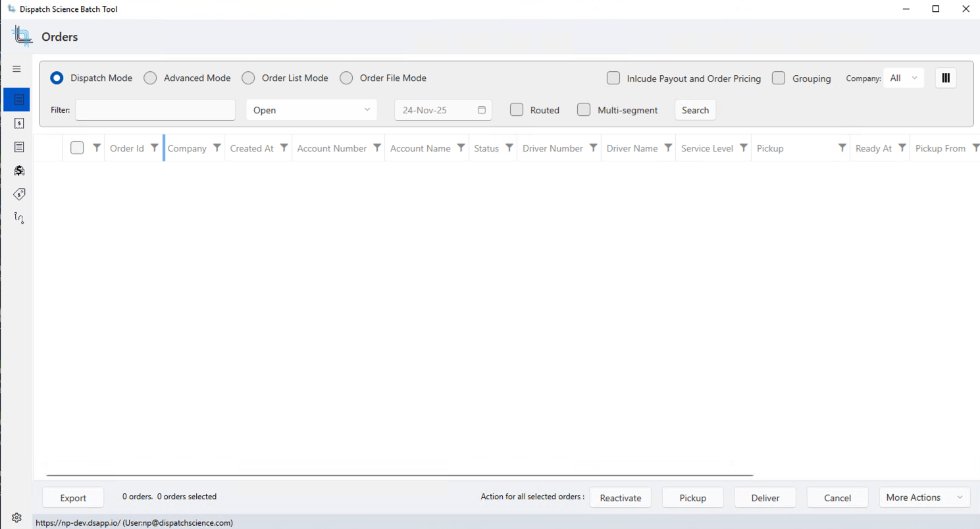980x529 pixels.
Task: Sort by the Company column header
Action: click(x=187, y=148)
